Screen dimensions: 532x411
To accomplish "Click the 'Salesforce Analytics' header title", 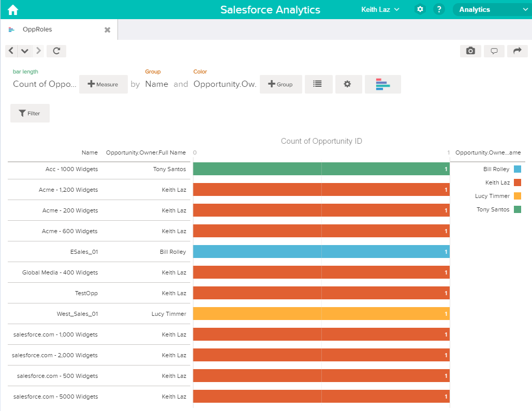I will pos(270,9).
